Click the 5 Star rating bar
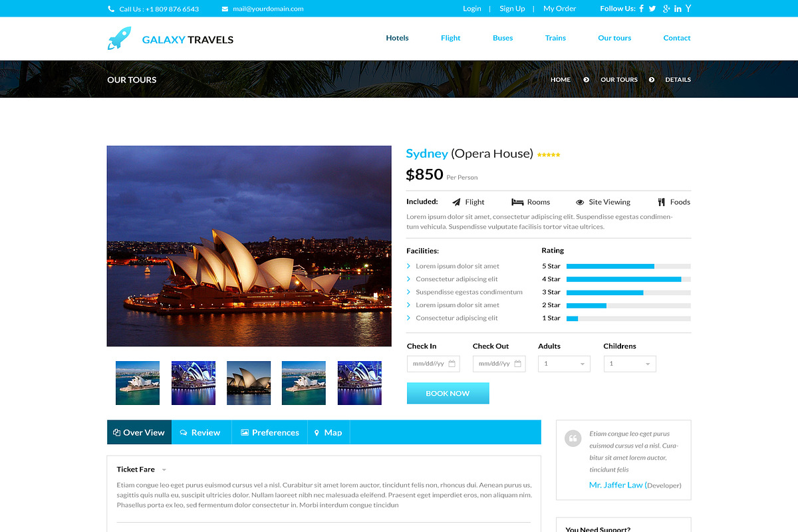 [628, 266]
